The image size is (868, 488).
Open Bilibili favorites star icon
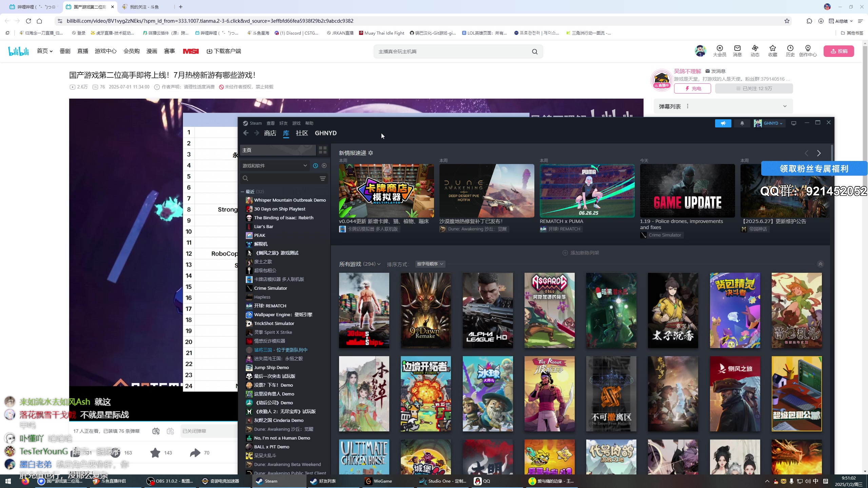tap(772, 51)
